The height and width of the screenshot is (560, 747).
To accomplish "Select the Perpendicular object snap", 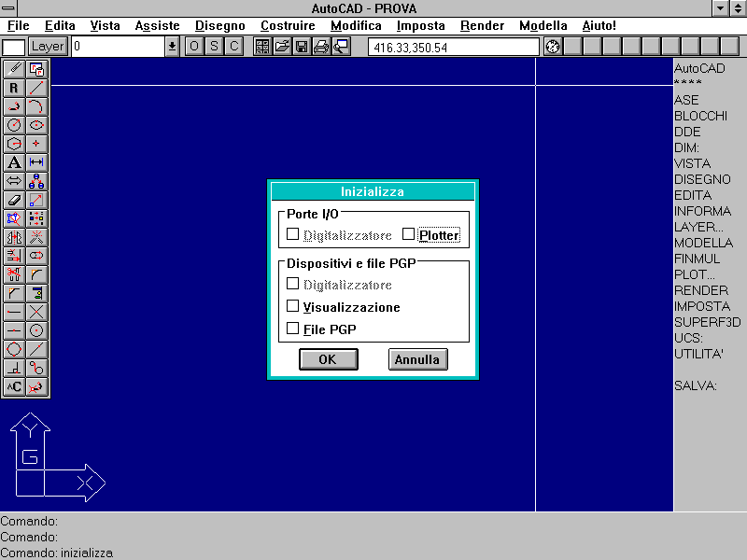I will (x=14, y=368).
